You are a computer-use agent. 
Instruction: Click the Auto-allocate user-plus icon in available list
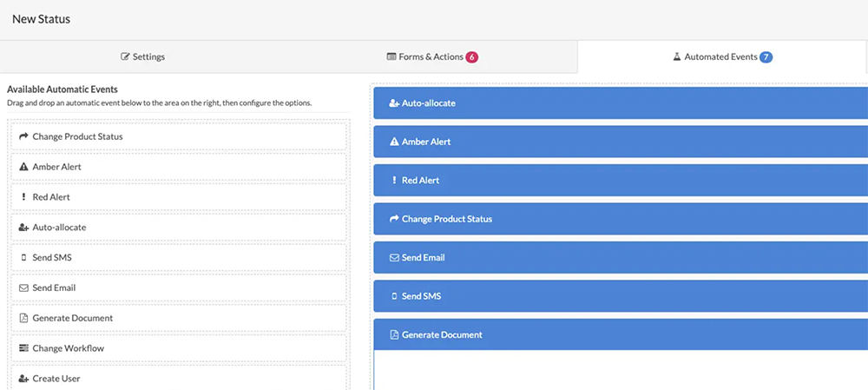click(23, 227)
